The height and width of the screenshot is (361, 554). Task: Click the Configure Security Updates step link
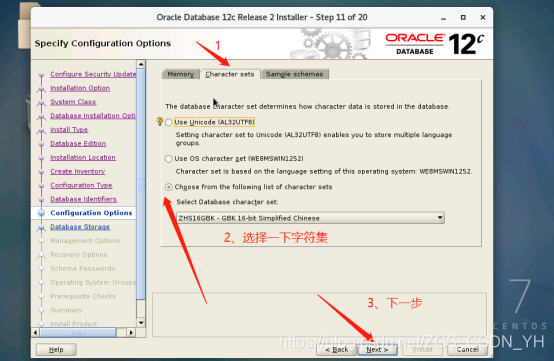point(93,74)
